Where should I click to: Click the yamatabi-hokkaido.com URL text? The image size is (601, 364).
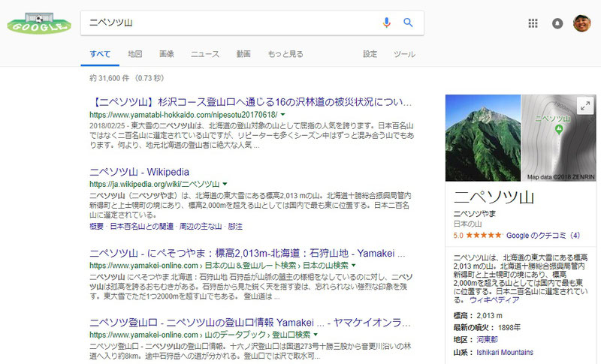[x=183, y=114]
